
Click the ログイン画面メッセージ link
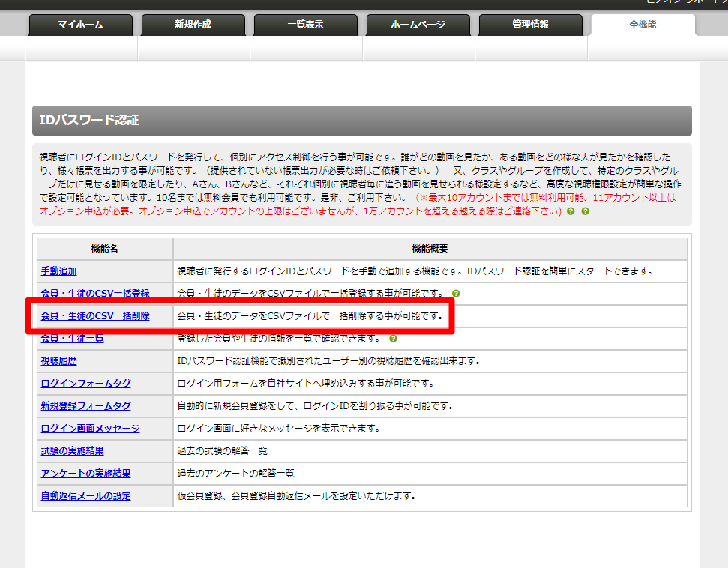coord(90,429)
